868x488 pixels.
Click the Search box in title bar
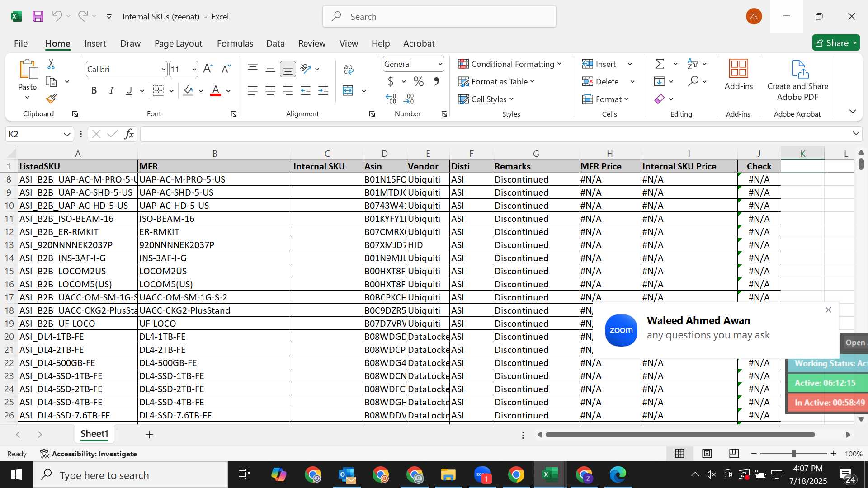tap(439, 17)
